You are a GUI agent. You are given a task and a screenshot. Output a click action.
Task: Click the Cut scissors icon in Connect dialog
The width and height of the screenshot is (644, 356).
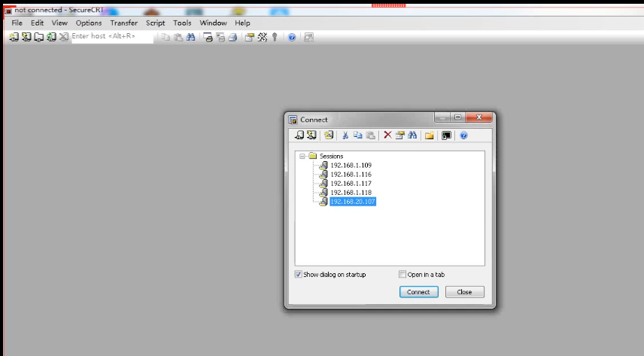pyautogui.click(x=345, y=135)
